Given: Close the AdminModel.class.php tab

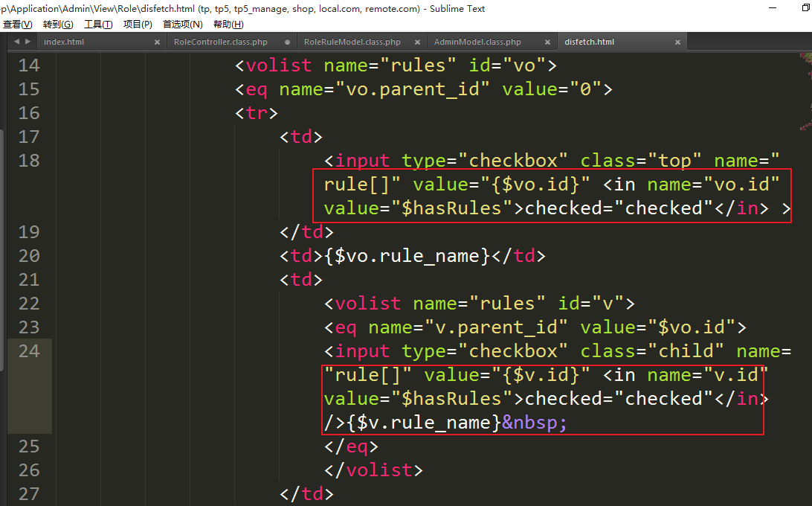Looking at the screenshot, I should point(547,42).
